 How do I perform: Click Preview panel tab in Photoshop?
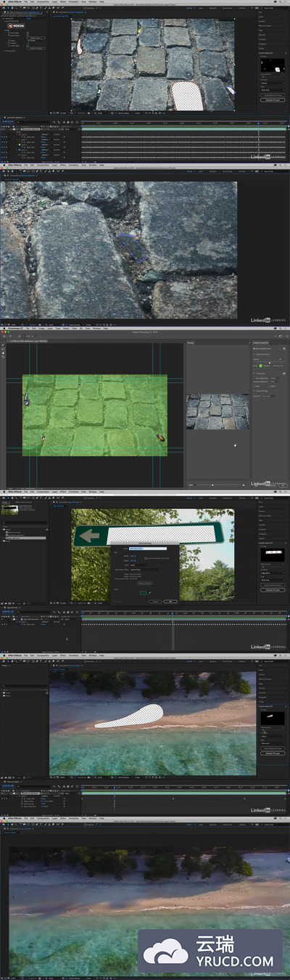click(191, 343)
